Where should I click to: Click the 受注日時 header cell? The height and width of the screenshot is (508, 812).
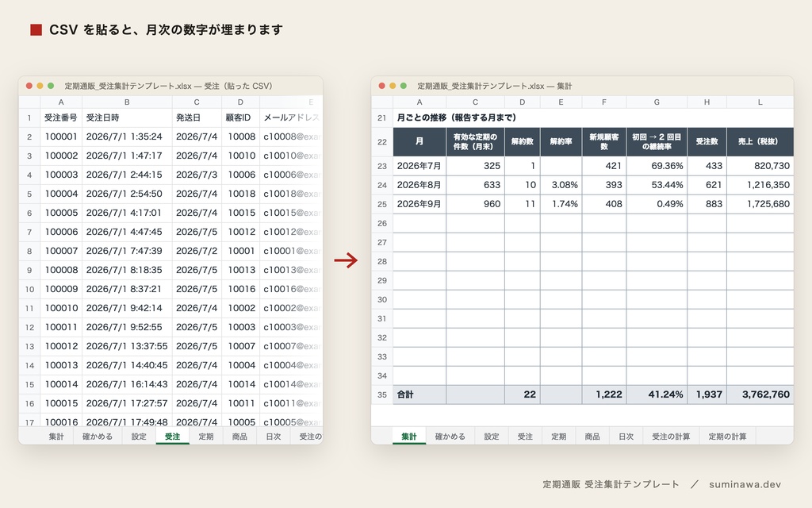click(127, 117)
